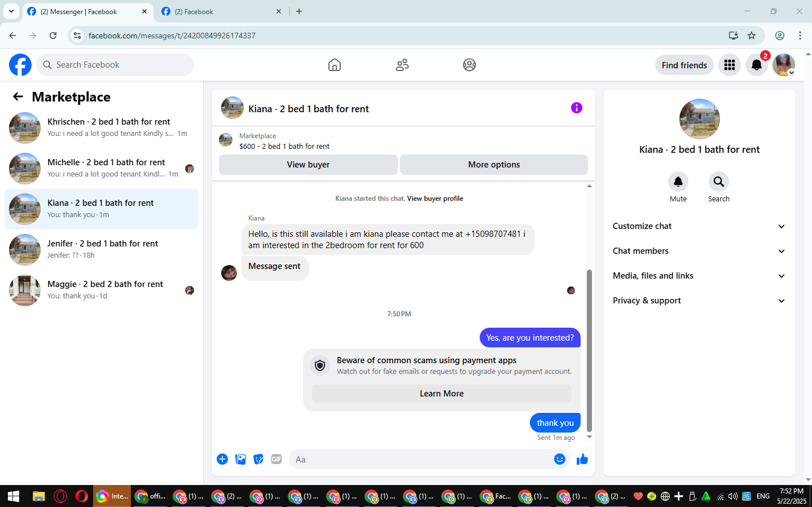View site information icon in address bar

click(77, 36)
